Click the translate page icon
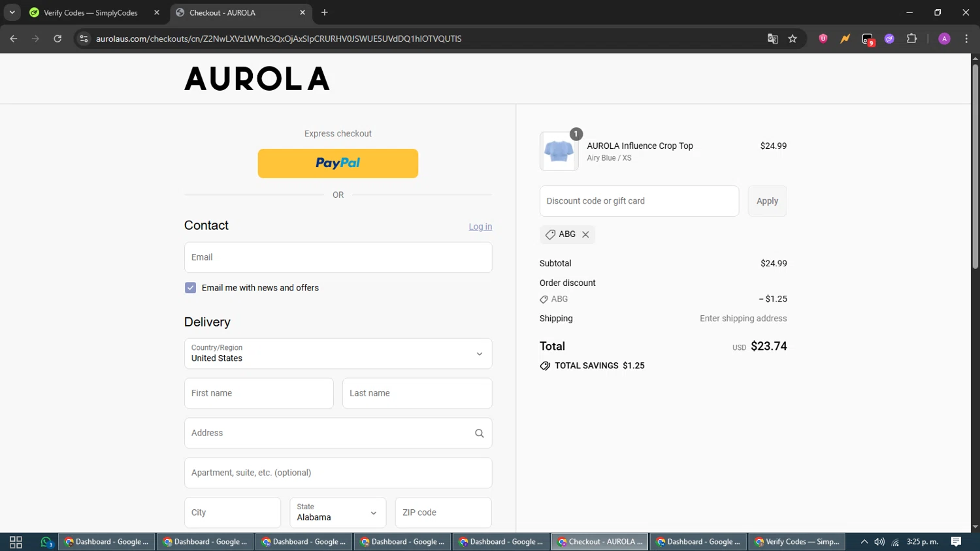The width and height of the screenshot is (980, 551). click(x=773, y=39)
